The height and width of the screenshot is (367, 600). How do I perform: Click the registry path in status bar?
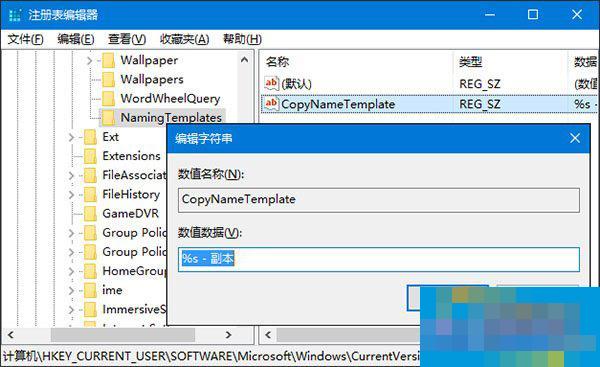[x=211, y=356]
